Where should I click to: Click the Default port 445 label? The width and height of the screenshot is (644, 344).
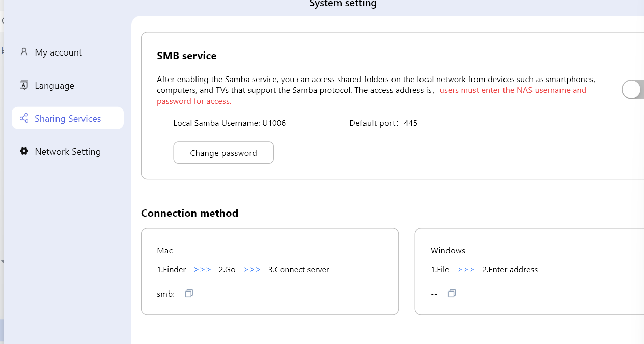383,123
